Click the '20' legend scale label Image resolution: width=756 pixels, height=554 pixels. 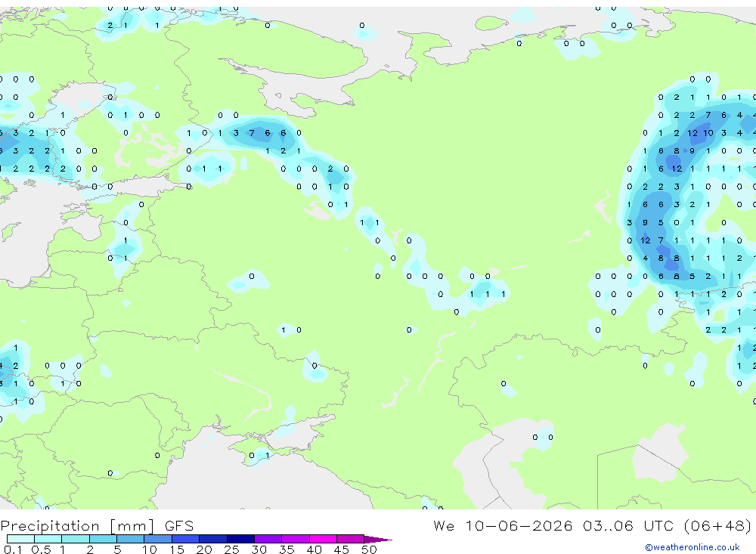pos(204,549)
